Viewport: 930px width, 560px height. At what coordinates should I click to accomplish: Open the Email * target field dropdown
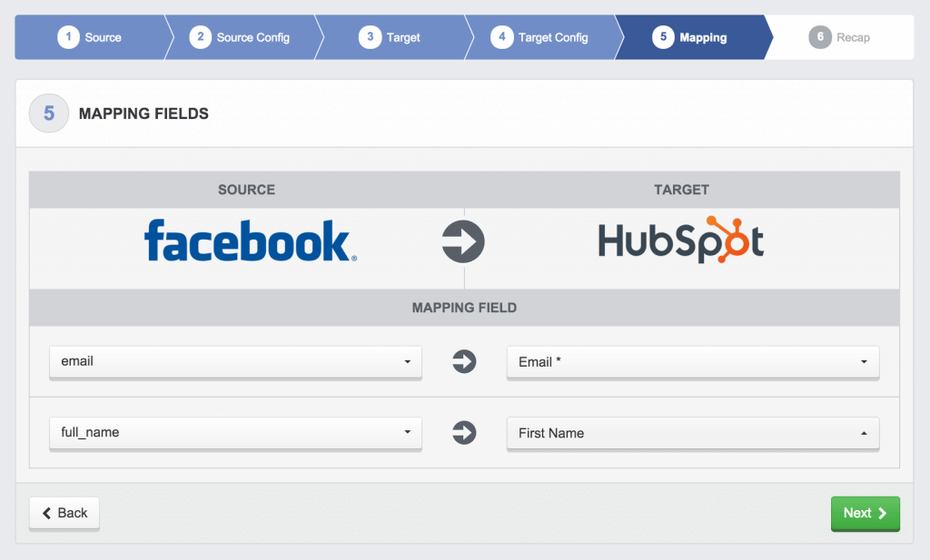pos(693,362)
